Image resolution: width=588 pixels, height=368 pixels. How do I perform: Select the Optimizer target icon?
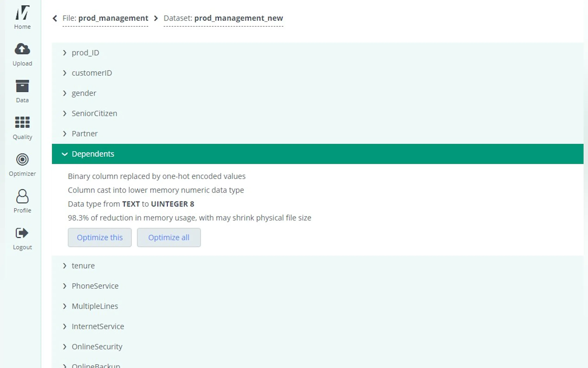[x=22, y=159]
